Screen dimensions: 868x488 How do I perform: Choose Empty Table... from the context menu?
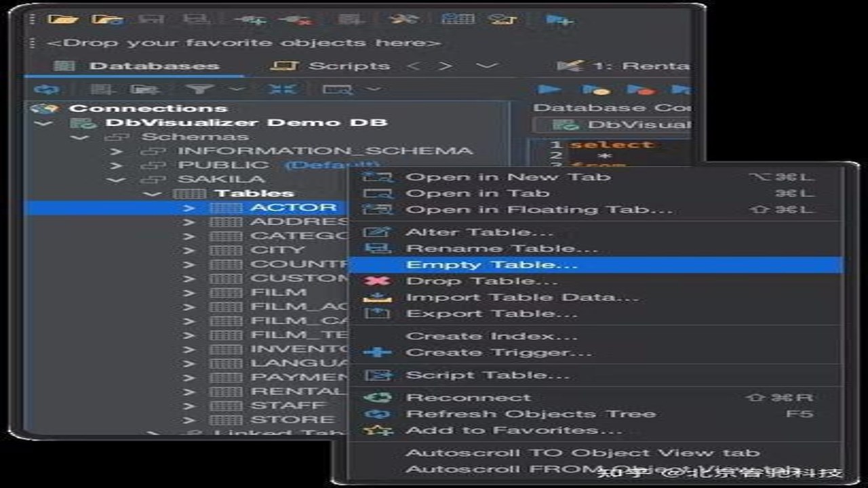pyautogui.click(x=595, y=264)
